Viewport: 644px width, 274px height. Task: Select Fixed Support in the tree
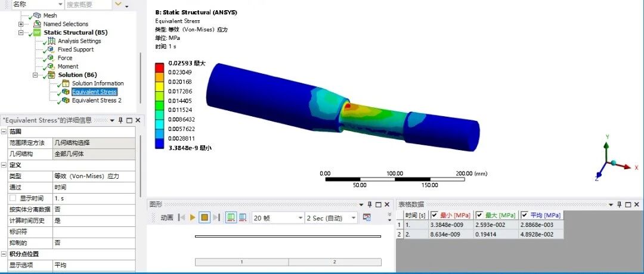coord(75,49)
